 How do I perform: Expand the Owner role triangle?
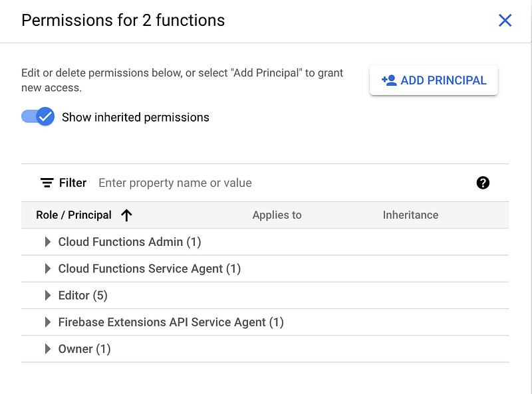tap(48, 349)
